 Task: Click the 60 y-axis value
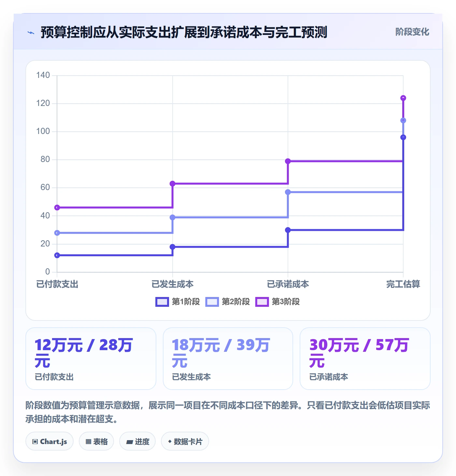click(45, 187)
